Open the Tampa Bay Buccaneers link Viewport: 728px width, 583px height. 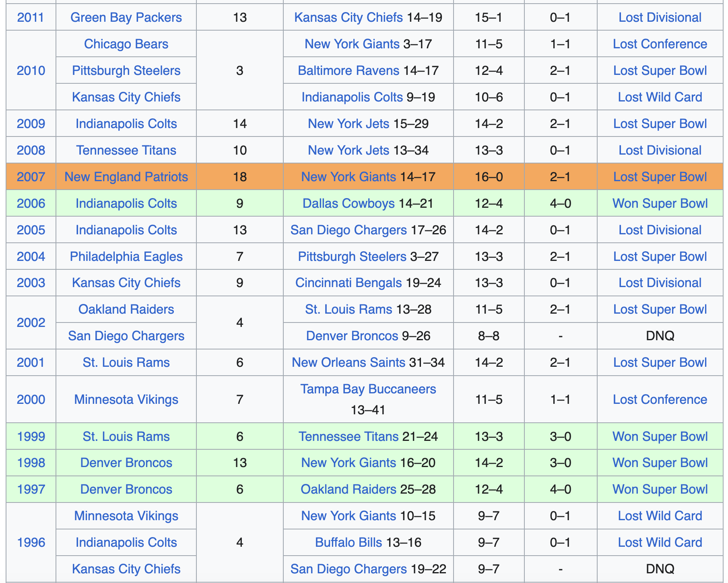pyautogui.click(x=368, y=389)
